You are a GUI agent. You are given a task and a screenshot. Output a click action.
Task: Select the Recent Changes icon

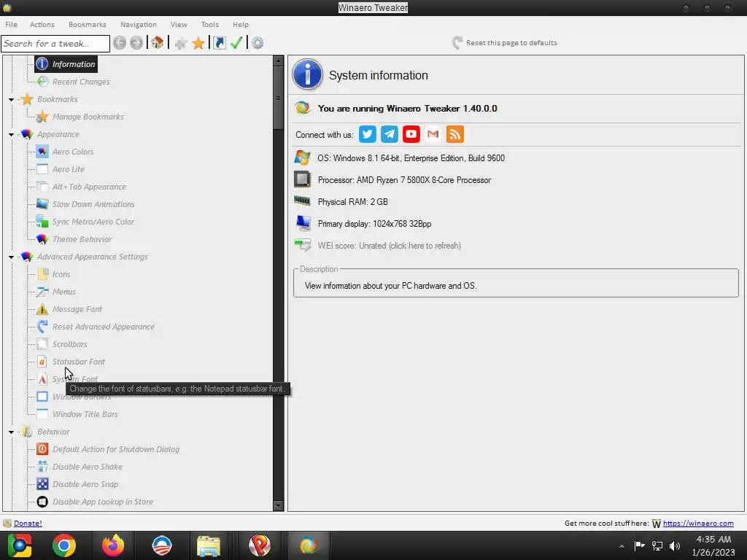click(x=42, y=82)
